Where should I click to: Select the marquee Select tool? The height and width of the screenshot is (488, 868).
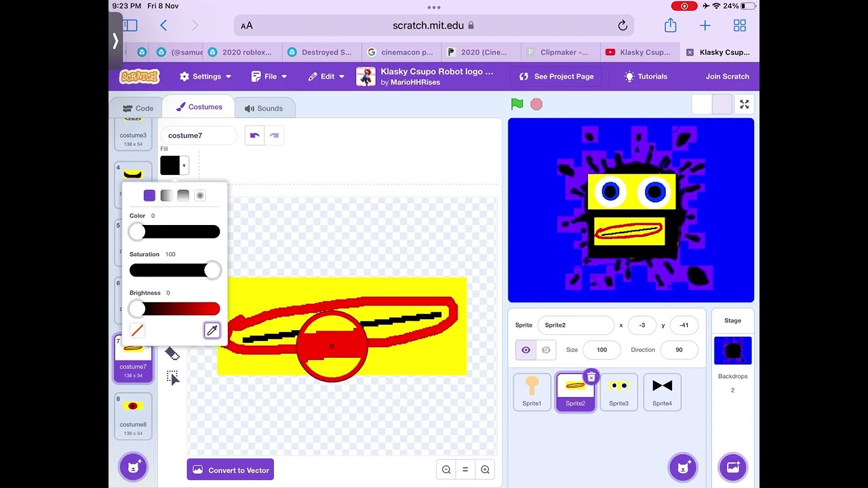pos(172,378)
